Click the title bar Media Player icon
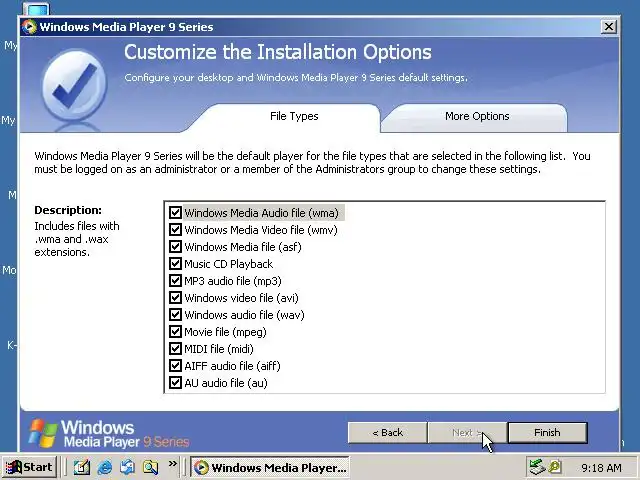Image resolution: width=640 pixels, height=480 pixels. click(x=30, y=27)
